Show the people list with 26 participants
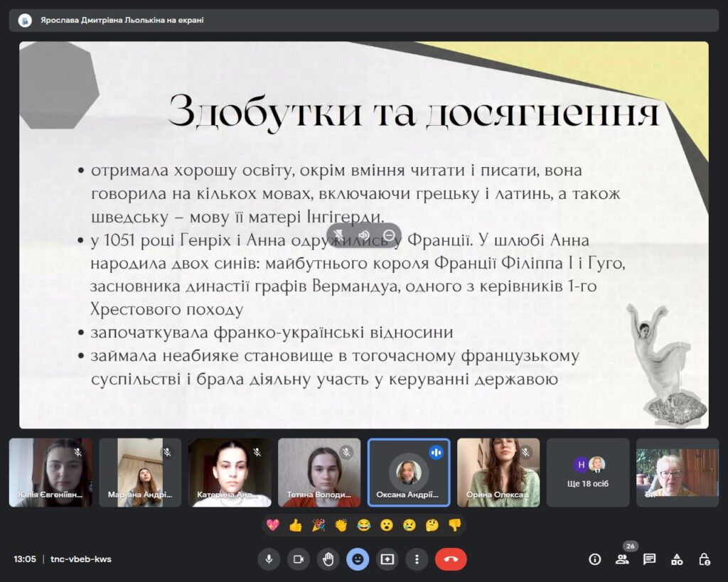Viewport: 728px width, 582px height. [x=622, y=559]
